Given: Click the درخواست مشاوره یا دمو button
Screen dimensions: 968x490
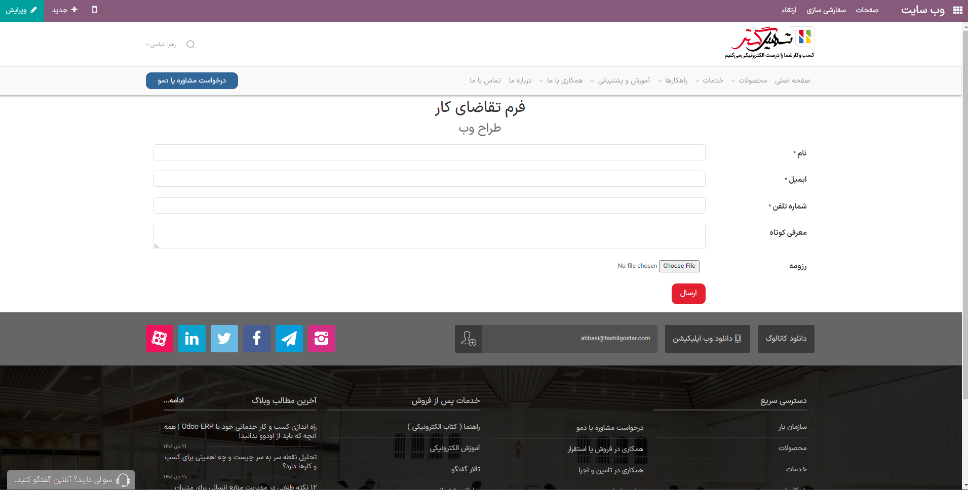Looking at the screenshot, I should [192, 80].
